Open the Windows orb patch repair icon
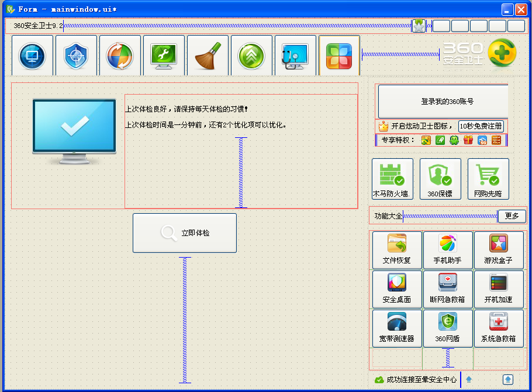532x392 pixels. click(x=120, y=55)
